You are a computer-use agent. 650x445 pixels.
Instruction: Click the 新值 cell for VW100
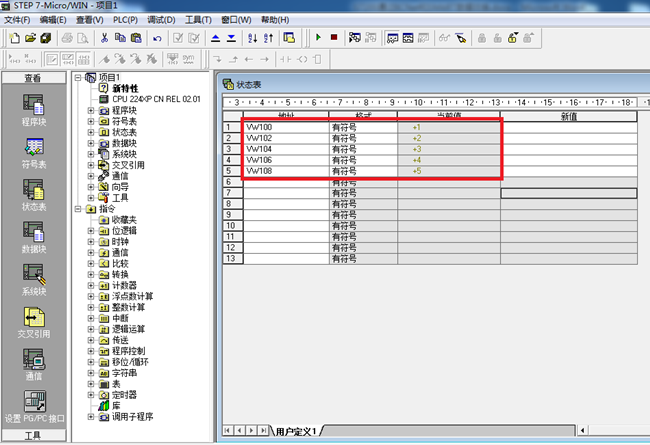tap(568, 128)
